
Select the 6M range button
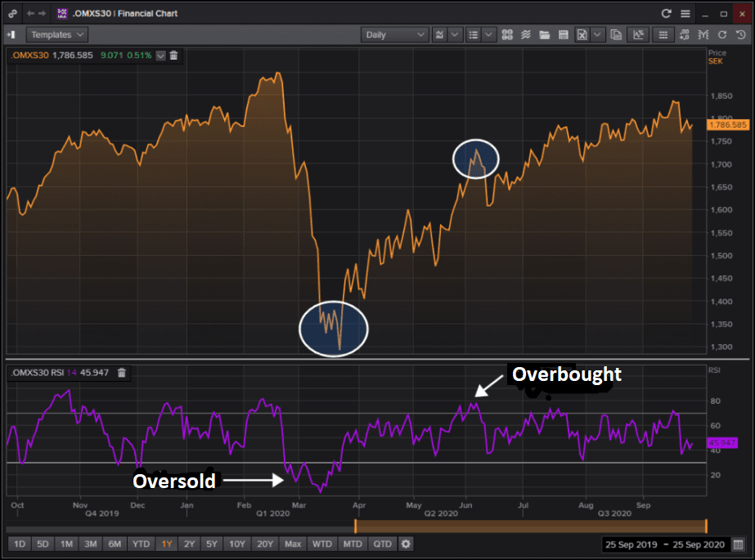[x=115, y=544]
